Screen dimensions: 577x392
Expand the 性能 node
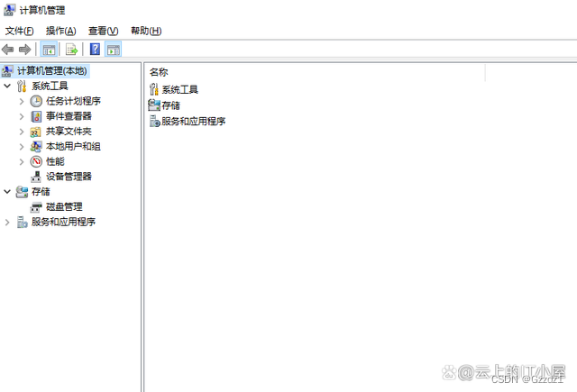pos(22,162)
